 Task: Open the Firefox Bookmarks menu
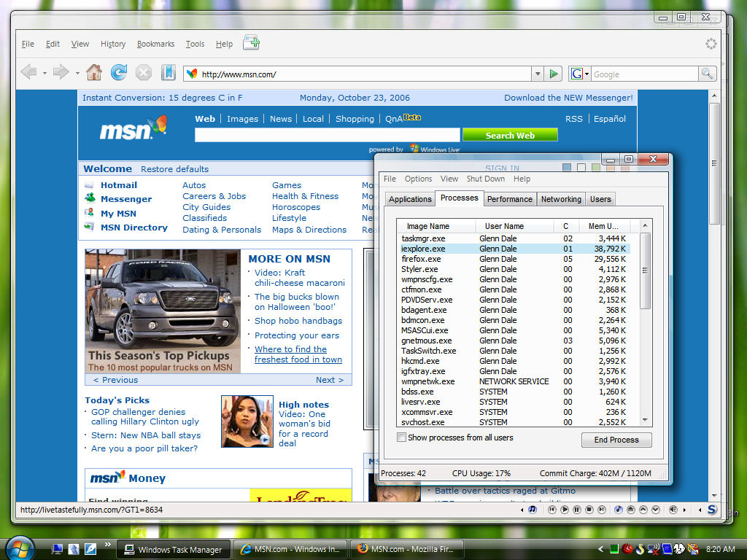(x=155, y=44)
